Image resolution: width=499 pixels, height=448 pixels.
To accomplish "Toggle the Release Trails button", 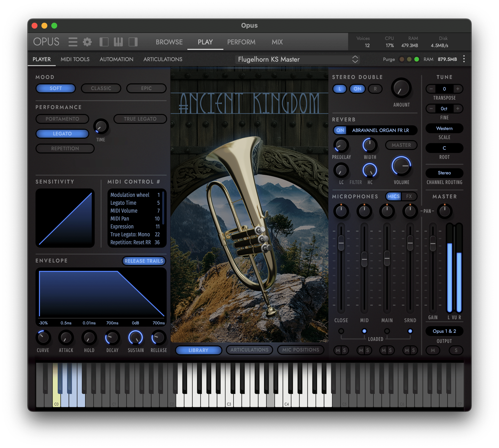I will [144, 261].
